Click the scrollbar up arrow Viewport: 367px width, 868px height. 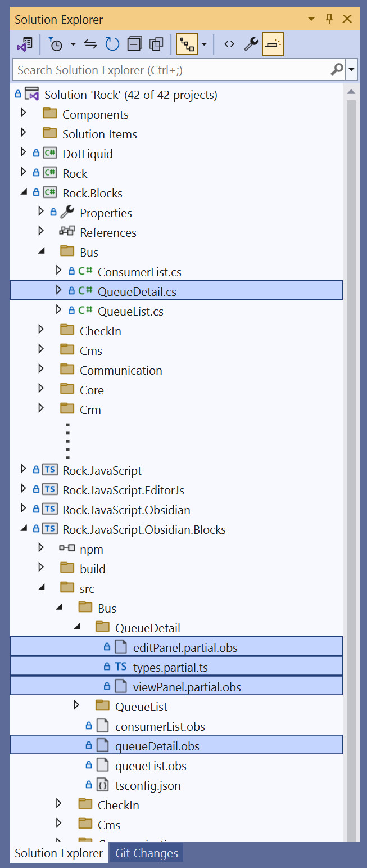coord(351,91)
